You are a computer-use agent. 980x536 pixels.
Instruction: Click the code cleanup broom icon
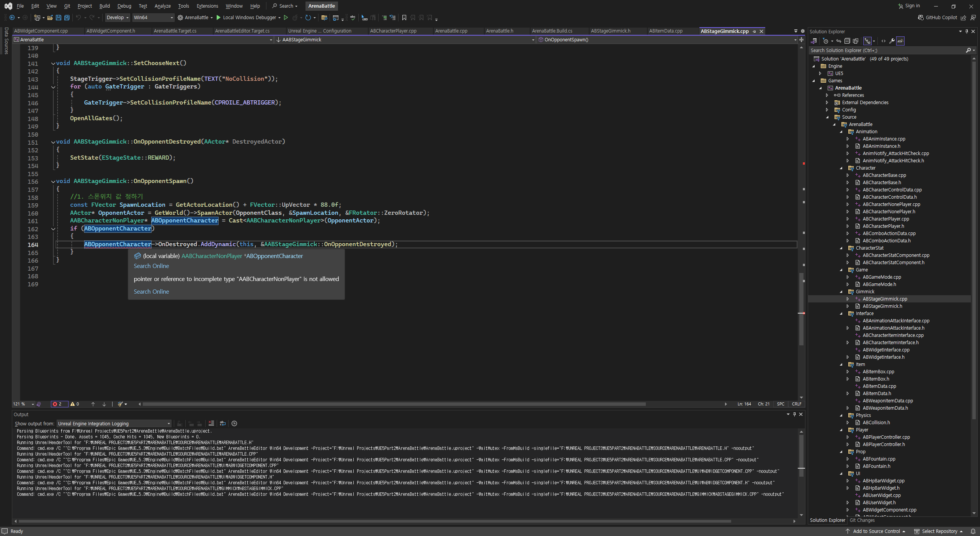pos(121,404)
